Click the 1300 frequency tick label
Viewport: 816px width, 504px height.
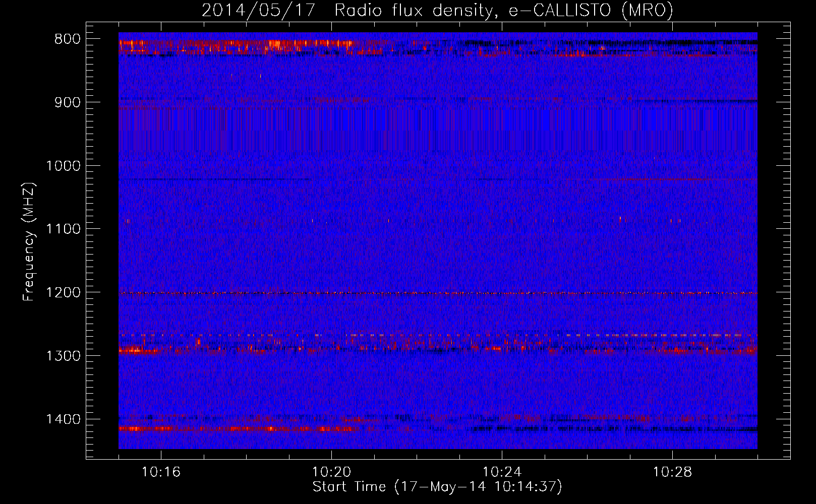tap(63, 356)
